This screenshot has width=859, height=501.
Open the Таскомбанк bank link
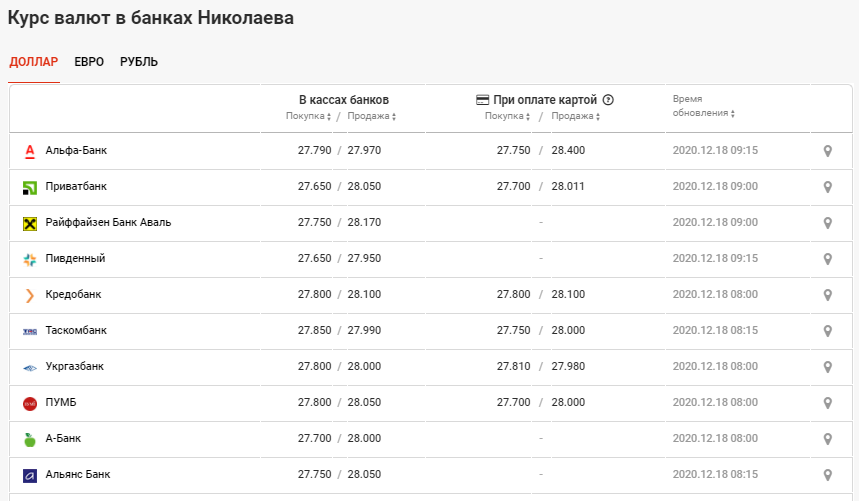[x=76, y=331]
